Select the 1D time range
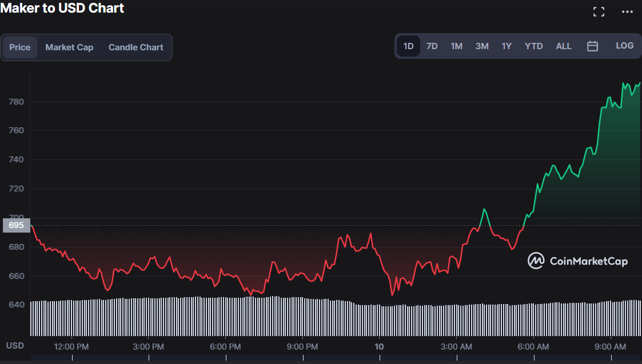 (x=408, y=46)
